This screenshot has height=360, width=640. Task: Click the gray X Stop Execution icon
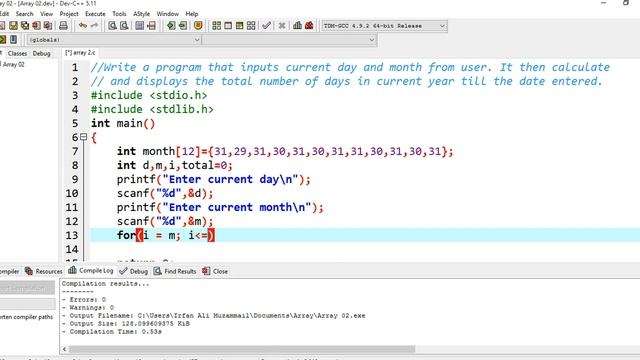click(x=282, y=26)
